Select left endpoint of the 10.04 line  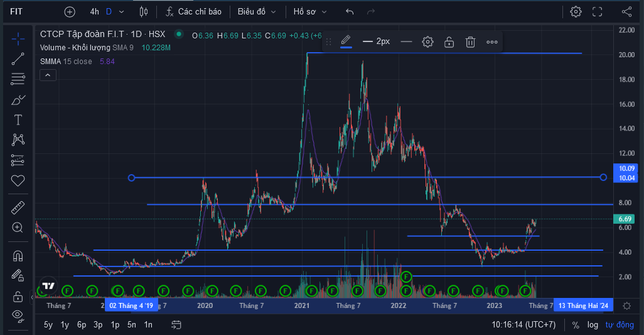pyautogui.click(x=131, y=178)
